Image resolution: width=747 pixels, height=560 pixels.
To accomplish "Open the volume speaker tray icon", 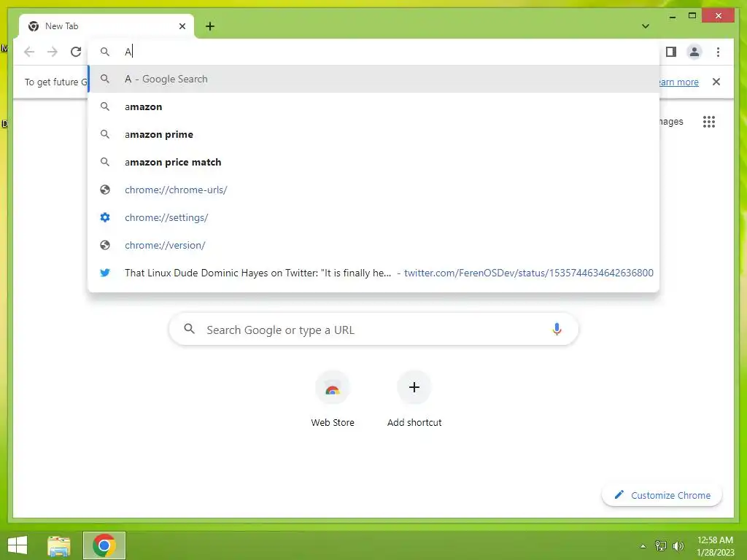I will pyautogui.click(x=678, y=545).
